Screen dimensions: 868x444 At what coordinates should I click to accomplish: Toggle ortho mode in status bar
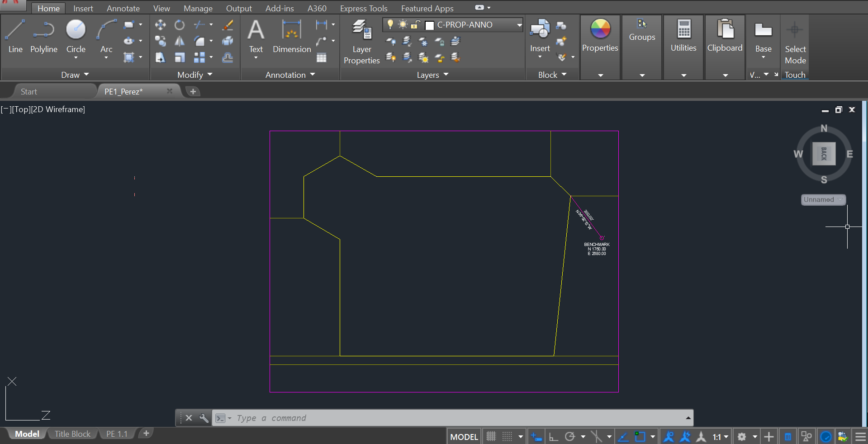[553, 437]
